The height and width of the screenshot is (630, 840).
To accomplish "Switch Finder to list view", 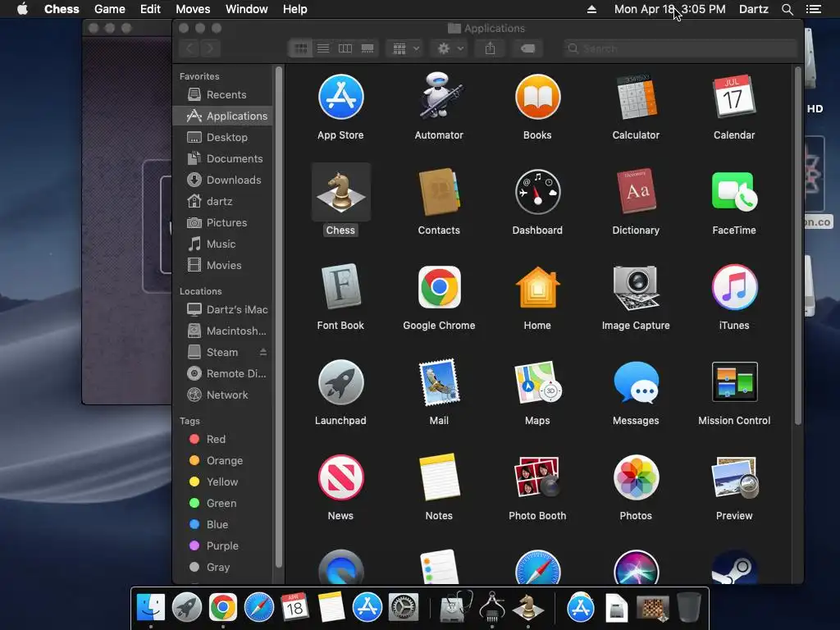I will coord(323,48).
